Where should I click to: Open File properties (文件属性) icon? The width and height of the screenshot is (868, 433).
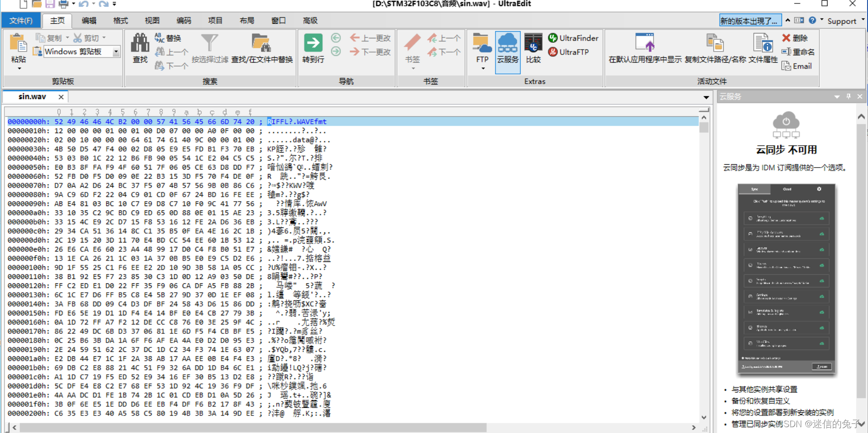pos(763,43)
